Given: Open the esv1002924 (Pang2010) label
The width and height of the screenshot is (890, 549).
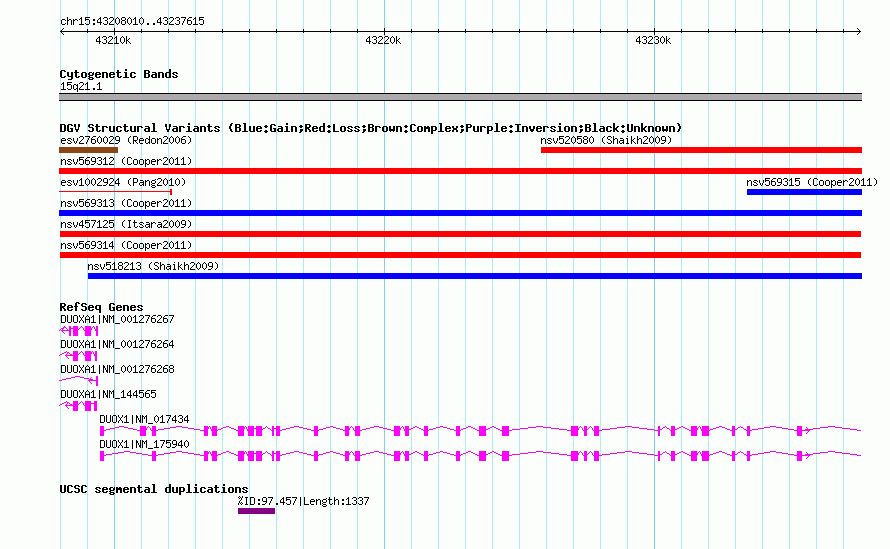Looking at the screenshot, I should pos(123,182).
